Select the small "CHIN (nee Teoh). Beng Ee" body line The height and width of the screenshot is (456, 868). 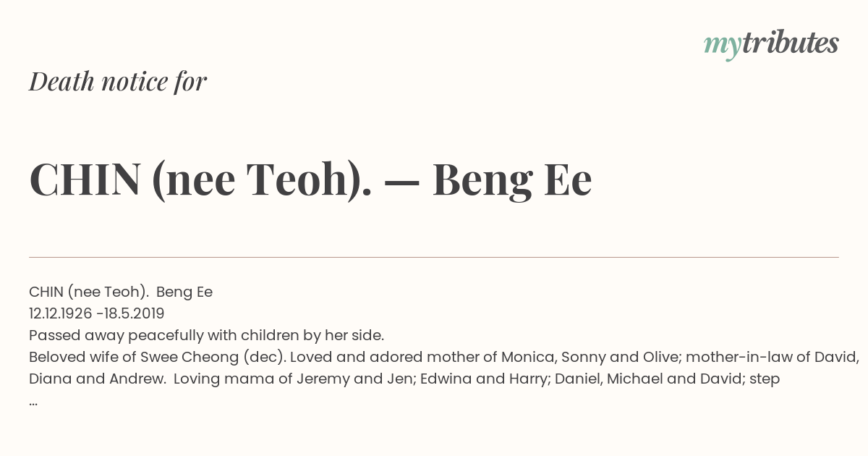point(121,292)
